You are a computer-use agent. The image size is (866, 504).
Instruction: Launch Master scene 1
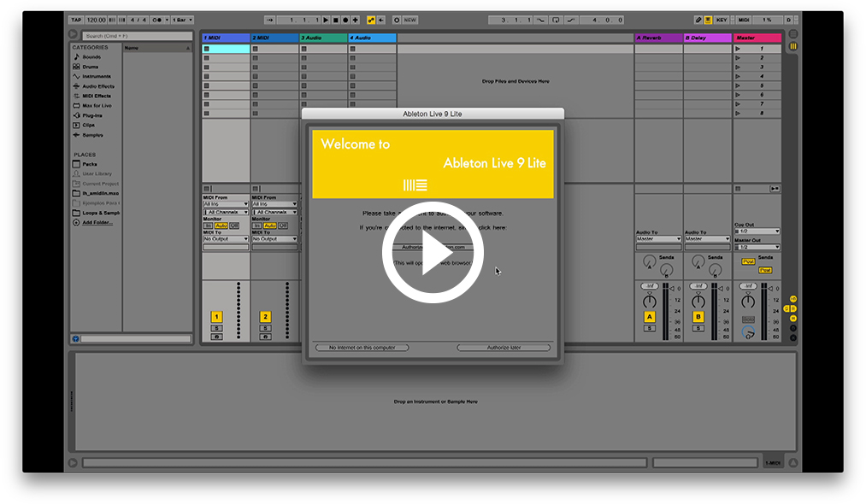[738, 49]
